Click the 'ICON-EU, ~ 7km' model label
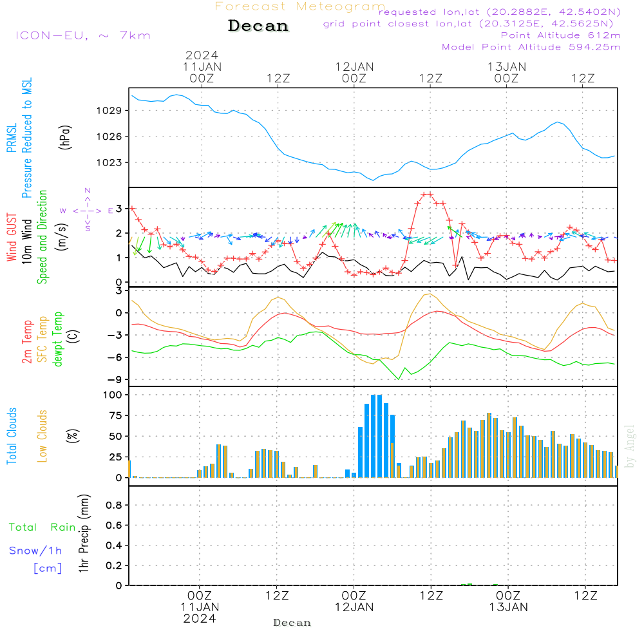Screen dimensions: 644x644 (x=83, y=35)
